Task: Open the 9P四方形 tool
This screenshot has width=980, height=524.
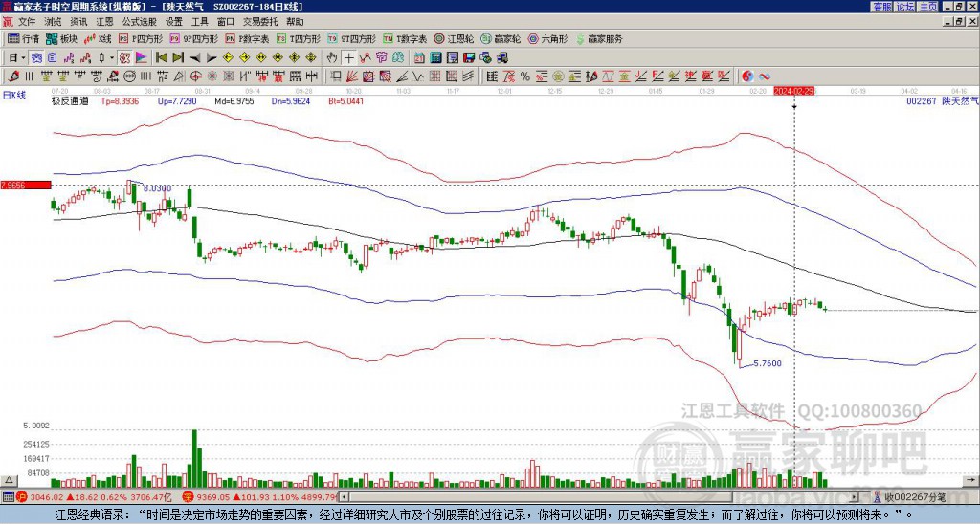Action: (x=193, y=38)
